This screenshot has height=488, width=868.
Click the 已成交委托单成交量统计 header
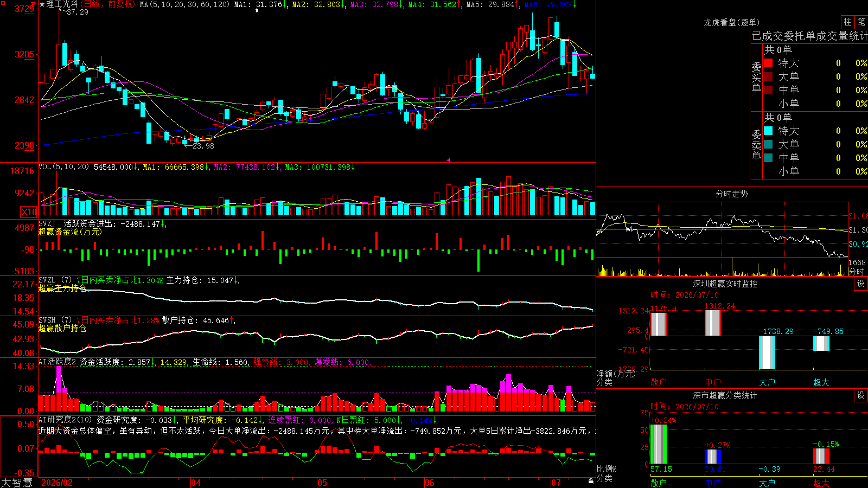coord(809,36)
